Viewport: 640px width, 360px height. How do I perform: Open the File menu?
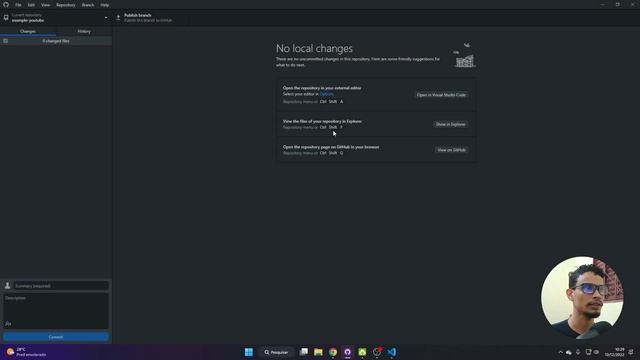tap(18, 5)
